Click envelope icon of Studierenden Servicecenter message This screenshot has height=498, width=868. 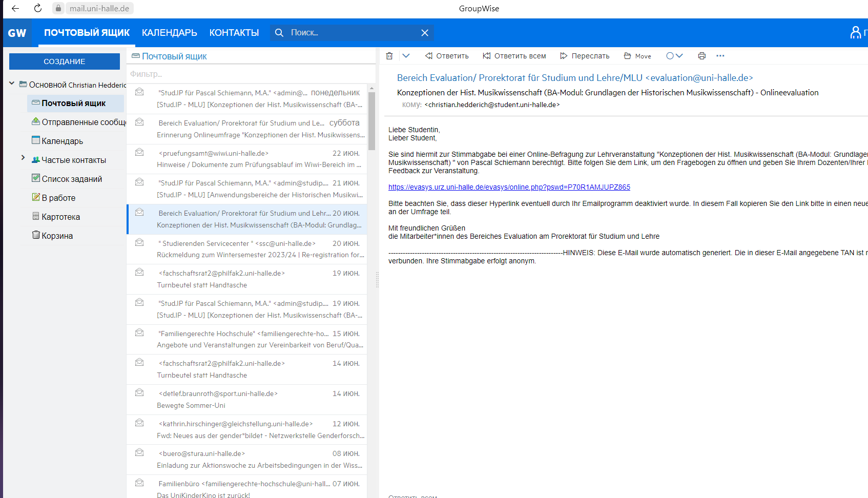coord(139,242)
